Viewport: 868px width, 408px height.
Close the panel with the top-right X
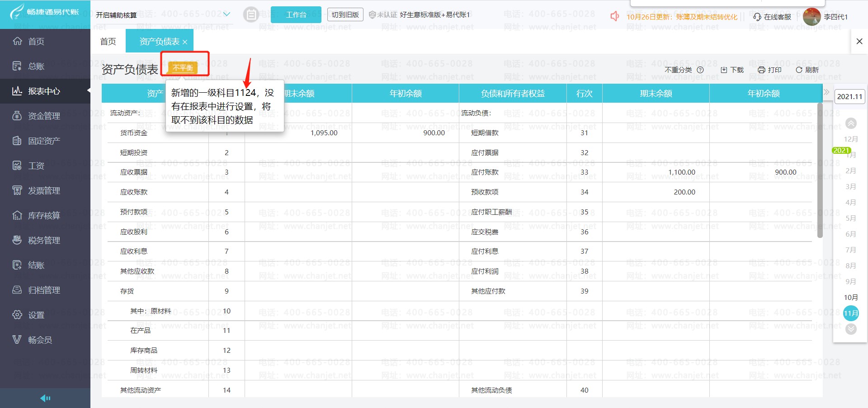point(859,41)
